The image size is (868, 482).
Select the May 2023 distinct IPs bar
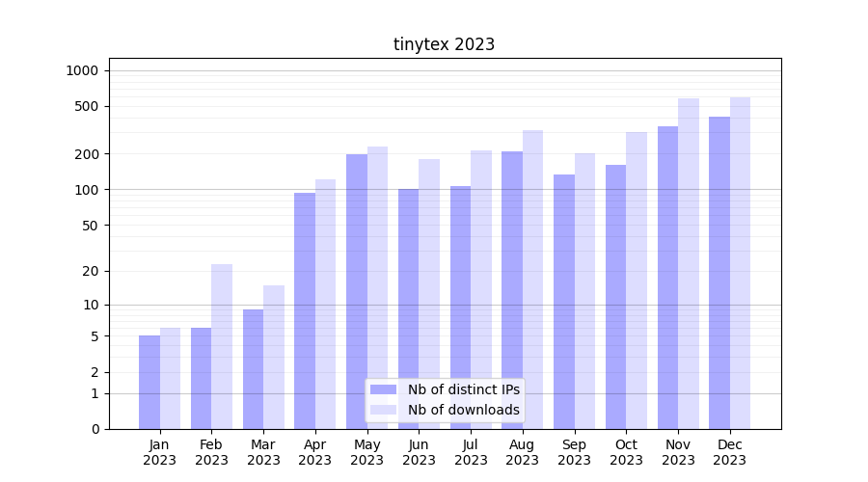357,291
